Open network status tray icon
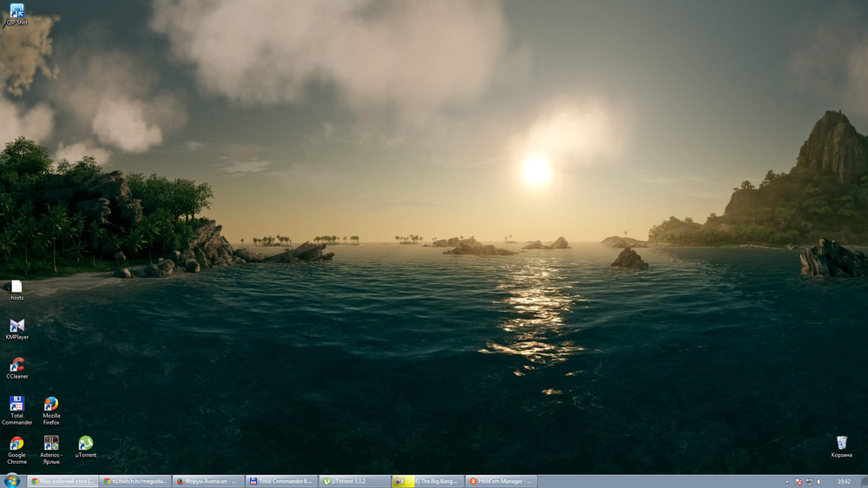868x488 pixels. click(x=809, y=482)
